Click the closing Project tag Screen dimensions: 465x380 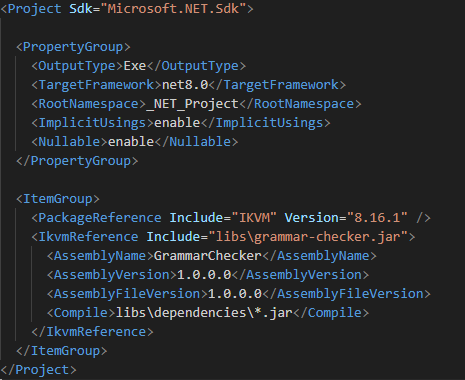[x=39, y=370]
